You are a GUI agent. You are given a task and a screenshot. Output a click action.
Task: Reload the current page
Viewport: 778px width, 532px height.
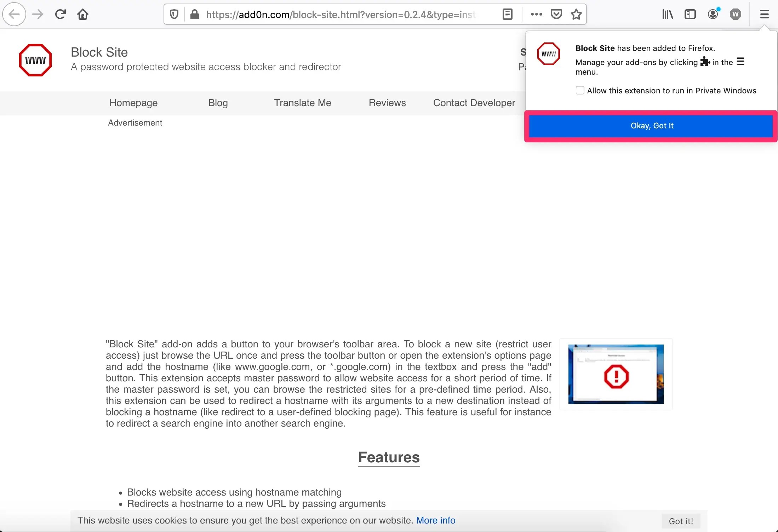pos(60,14)
